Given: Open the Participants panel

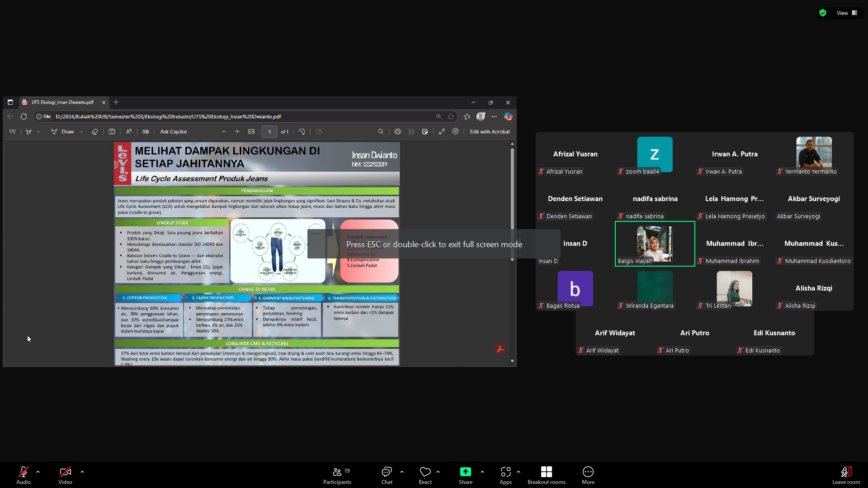Looking at the screenshot, I should coord(337,475).
